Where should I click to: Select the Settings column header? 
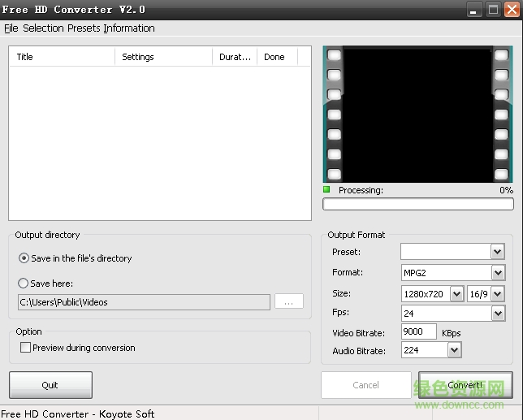tap(163, 57)
